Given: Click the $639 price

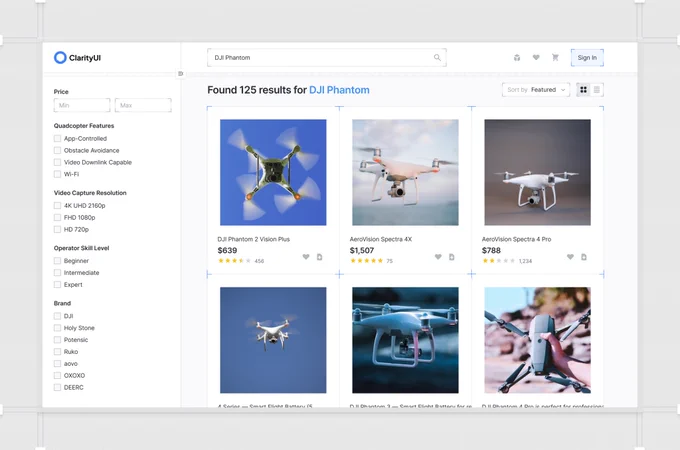Looking at the screenshot, I should (227, 250).
